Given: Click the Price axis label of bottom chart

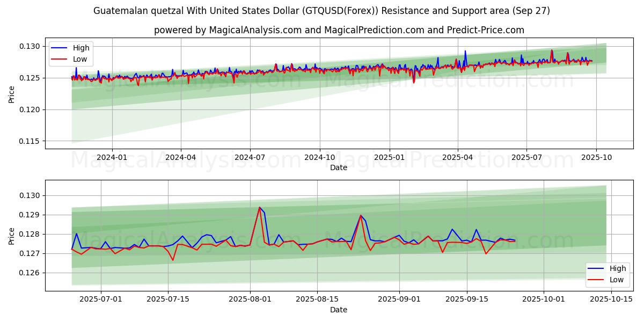Looking at the screenshot, I should click(x=12, y=236).
